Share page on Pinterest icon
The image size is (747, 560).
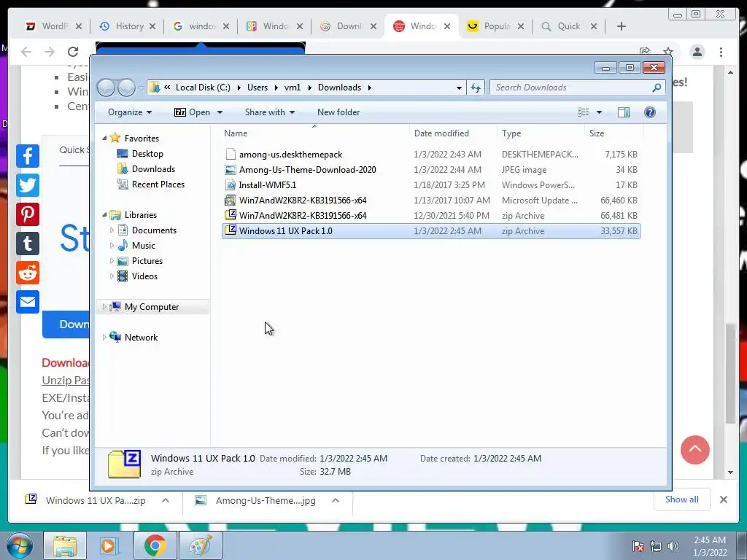click(28, 214)
